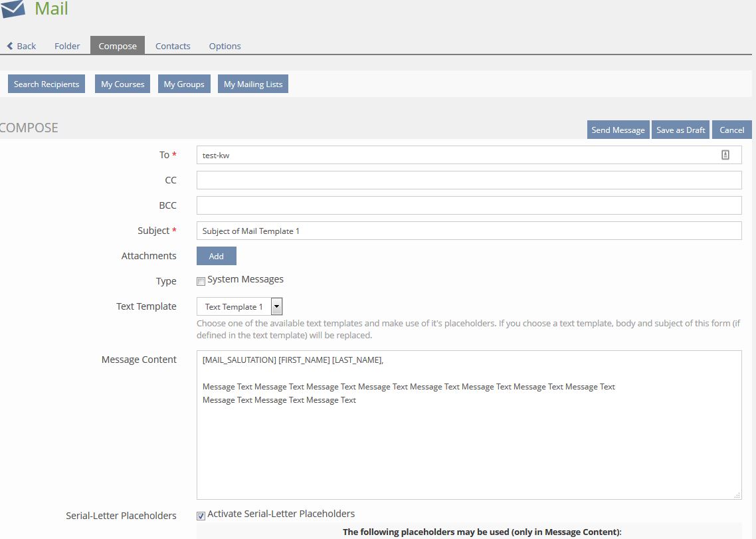Switch to the Folder tab
The width and height of the screenshot is (756, 539).
tap(67, 46)
